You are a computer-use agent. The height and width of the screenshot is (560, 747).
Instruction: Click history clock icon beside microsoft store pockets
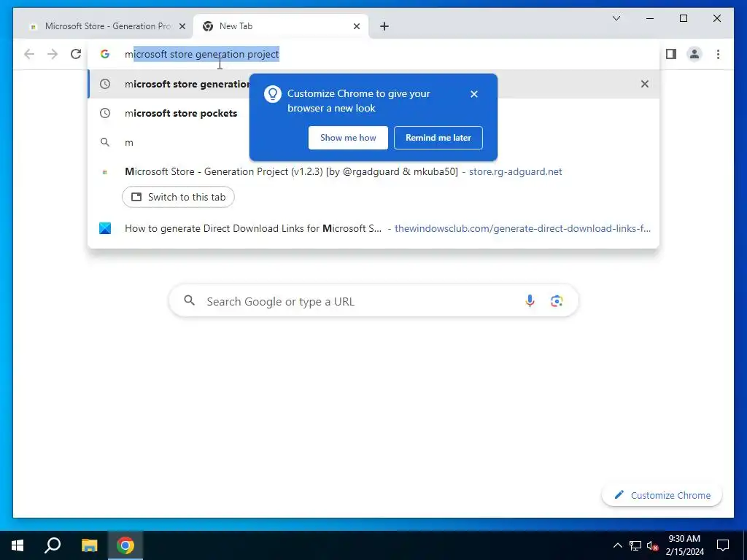click(x=105, y=113)
